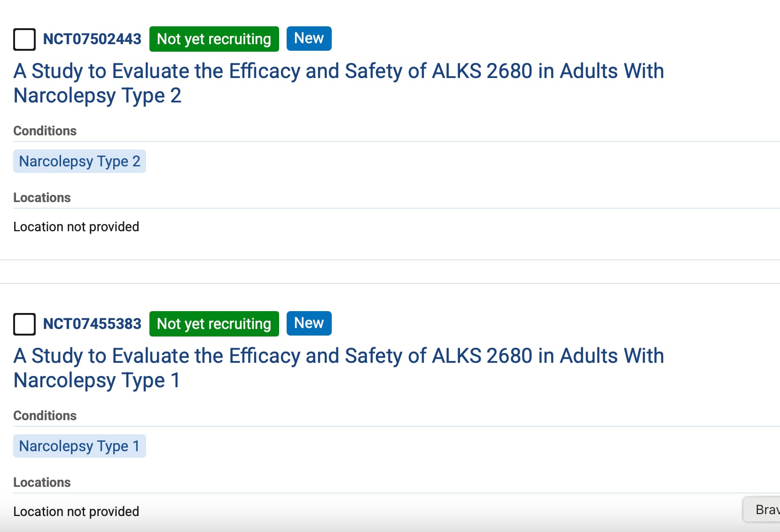Click Conditions heading of the Type 2 study

pyautogui.click(x=45, y=131)
